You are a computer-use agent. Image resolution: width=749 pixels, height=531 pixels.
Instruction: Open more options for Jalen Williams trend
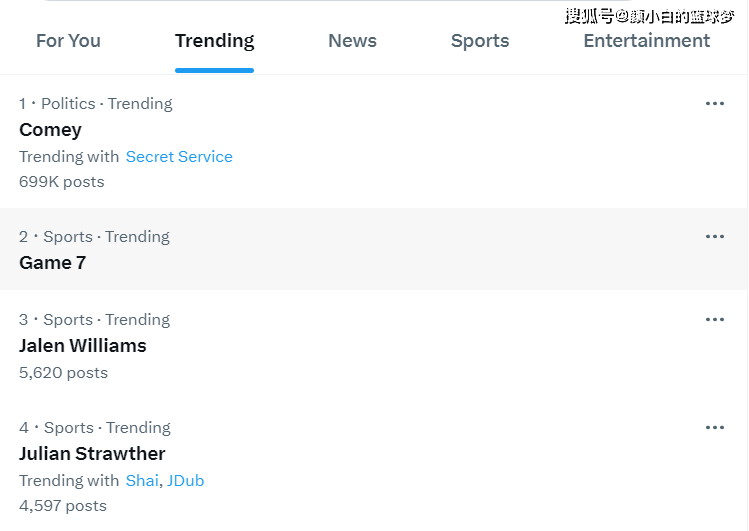715,319
